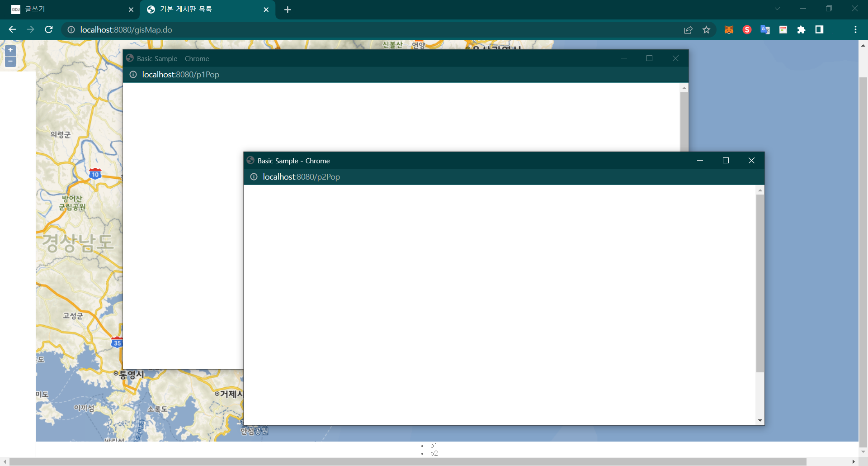Click the 통영시 label on the map
The image size is (868, 466).
click(131, 375)
